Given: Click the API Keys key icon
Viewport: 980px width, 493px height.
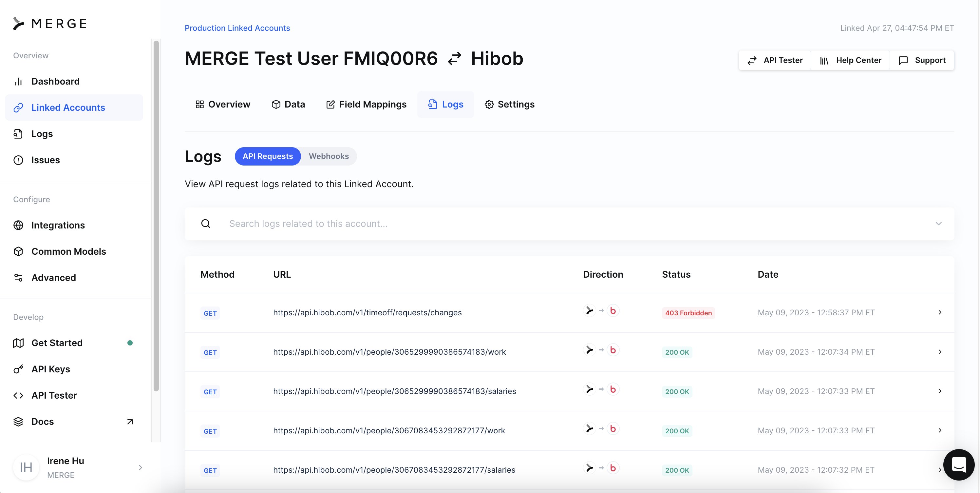Looking at the screenshot, I should 18,369.
